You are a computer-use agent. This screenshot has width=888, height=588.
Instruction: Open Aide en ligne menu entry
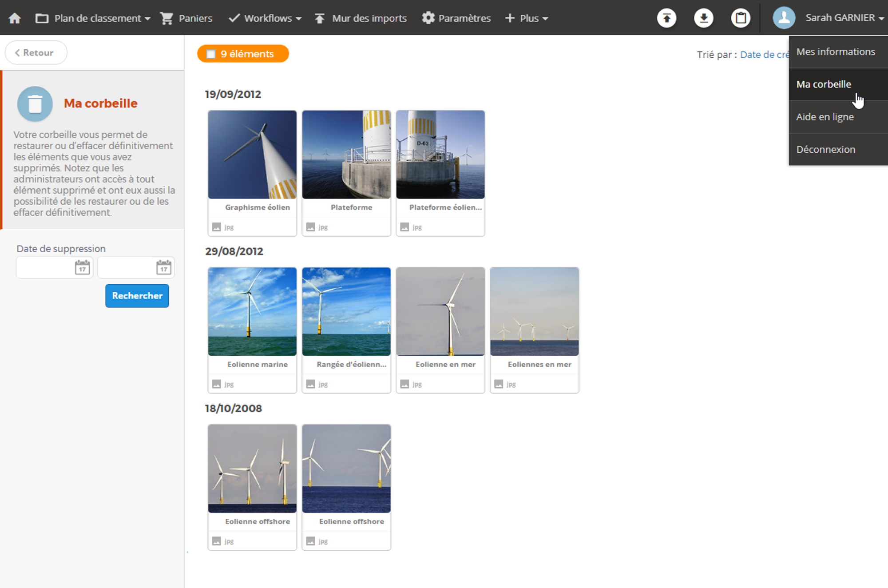tap(825, 117)
